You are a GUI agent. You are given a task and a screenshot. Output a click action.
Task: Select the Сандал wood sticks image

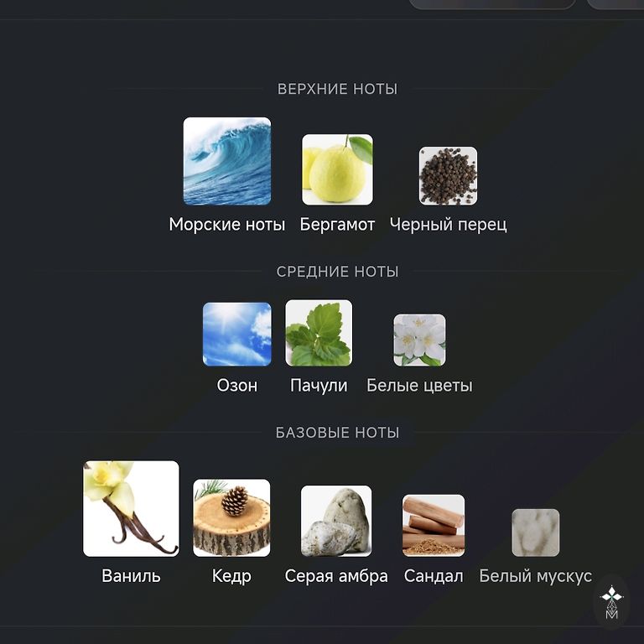434,525
